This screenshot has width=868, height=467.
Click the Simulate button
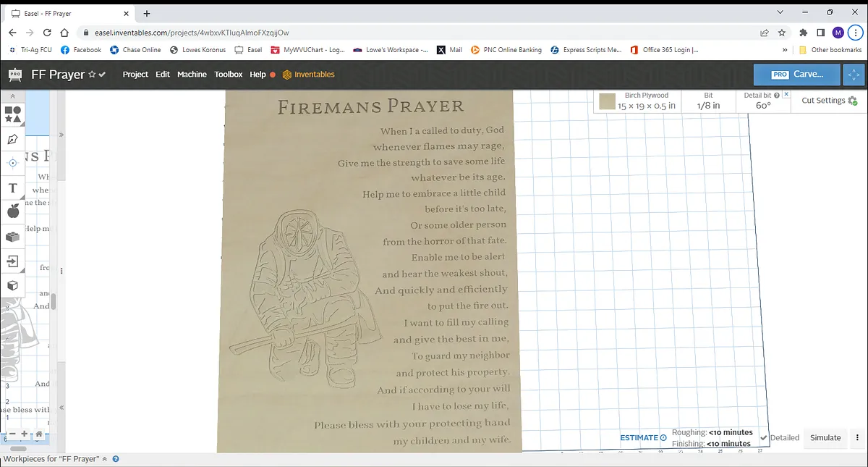coord(825,437)
